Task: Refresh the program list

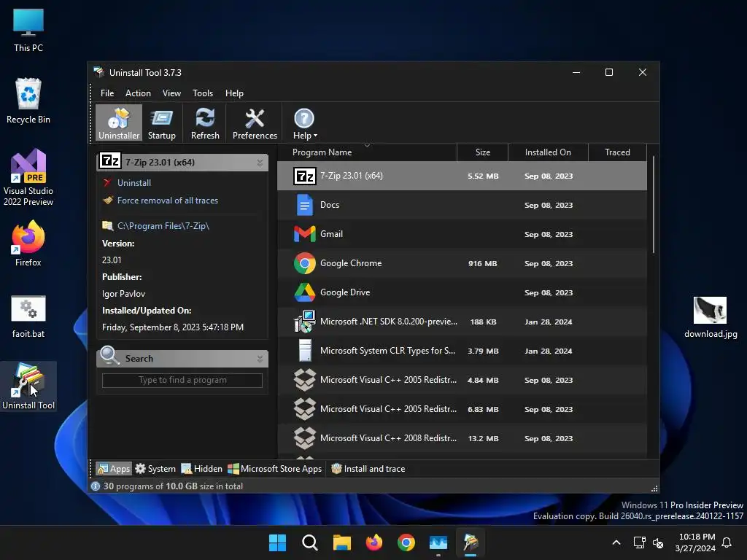Action: tap(205, 122)
